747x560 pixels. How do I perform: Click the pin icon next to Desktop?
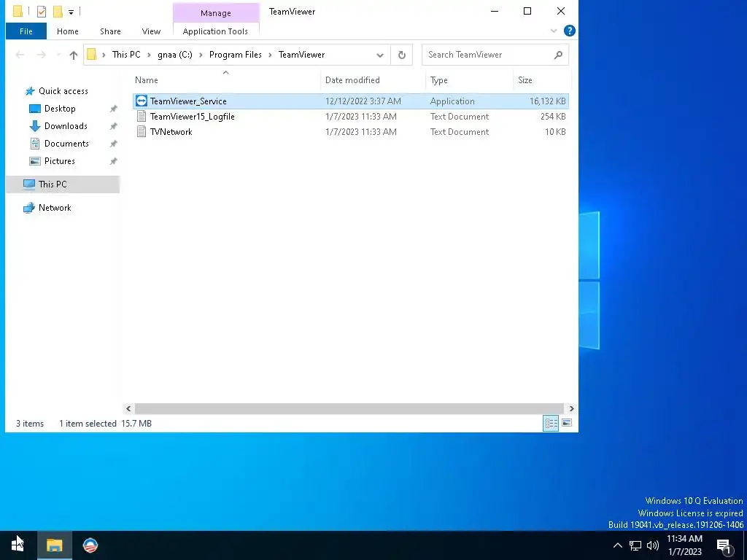113,109
